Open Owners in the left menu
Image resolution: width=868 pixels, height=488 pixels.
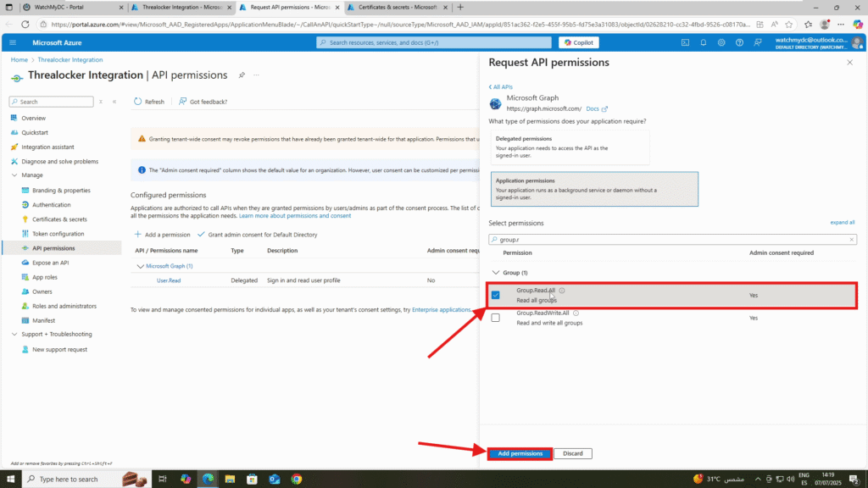[42, 291]
